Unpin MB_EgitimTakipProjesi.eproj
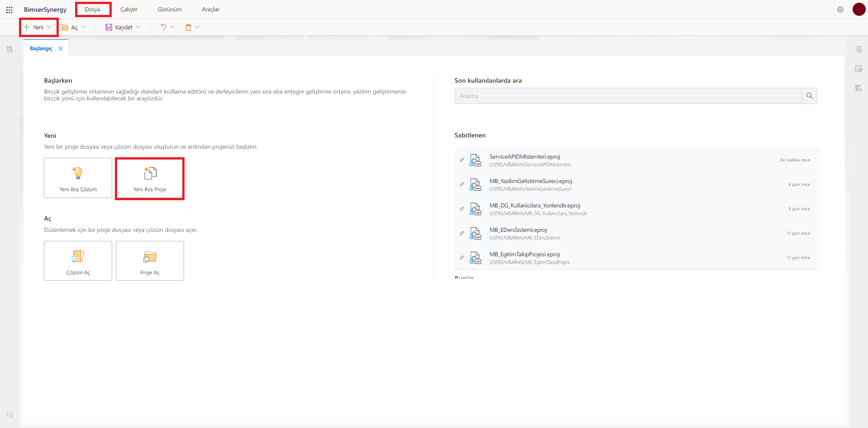This screenshot has width=868, height=428. 462,258
